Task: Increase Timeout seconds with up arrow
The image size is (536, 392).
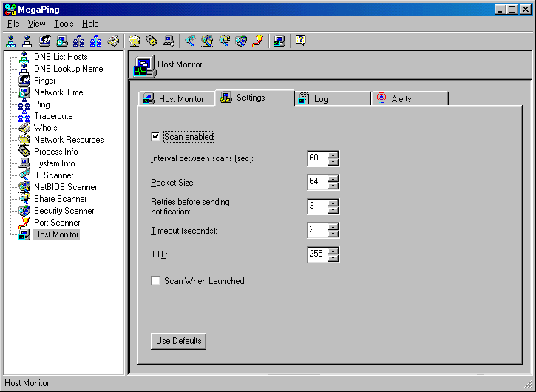Action: click(333, 227)
